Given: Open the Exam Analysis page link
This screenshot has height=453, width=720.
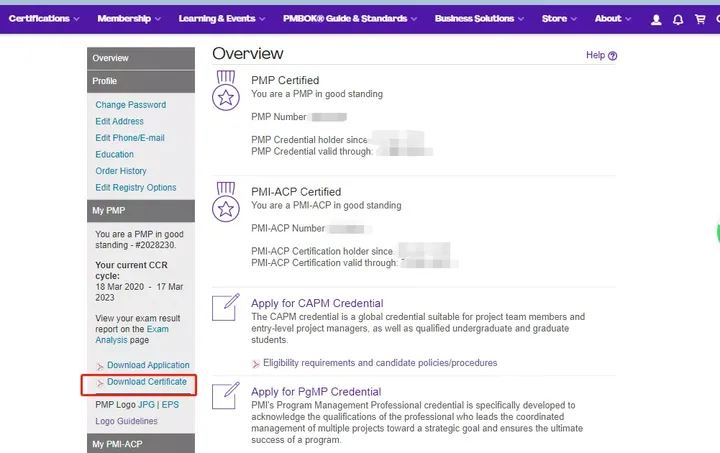Looking at the screenshot, I should pos(132,335).
